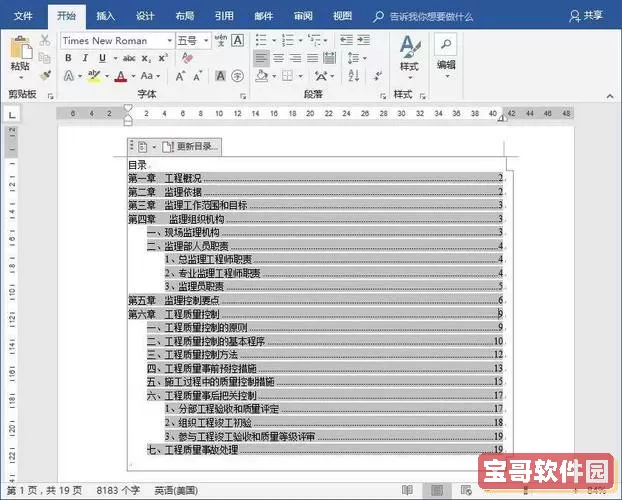This screenshot has width=622, height=500.
Task: Open the Times New Roman font dropdown
Action: coord(170,40)
